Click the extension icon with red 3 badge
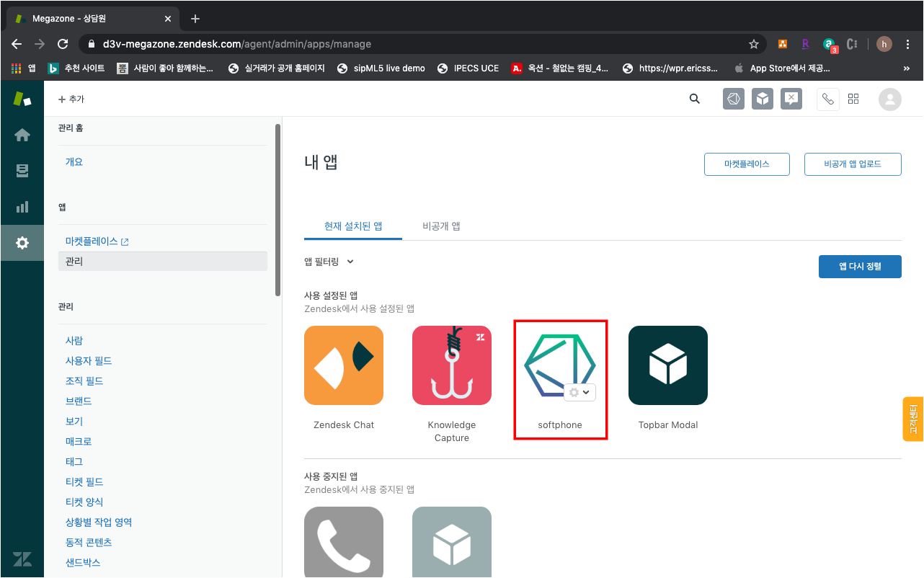Screen dimensions: 924x578 [830, 45]
